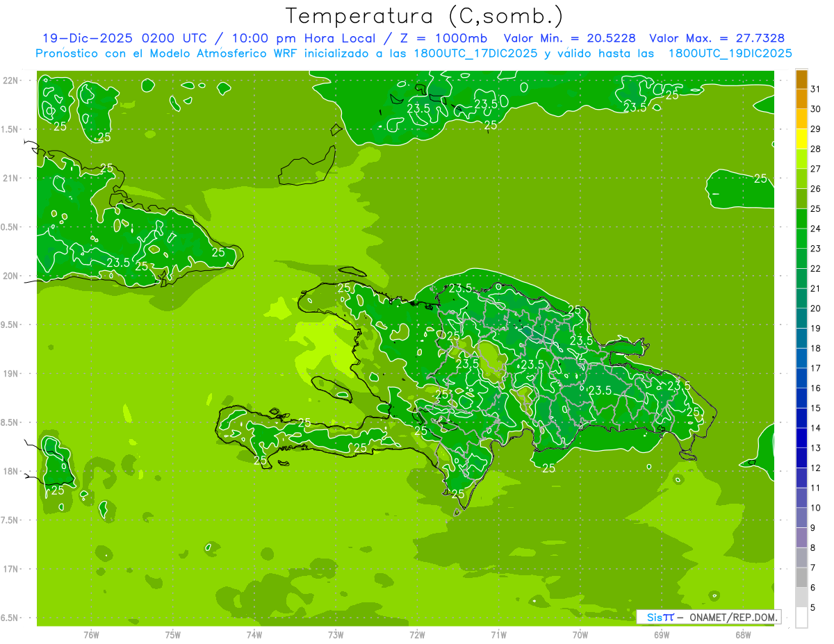Click the SisPI logo text
The height and width of the screenshot is (644, 834).
point(660,617)
